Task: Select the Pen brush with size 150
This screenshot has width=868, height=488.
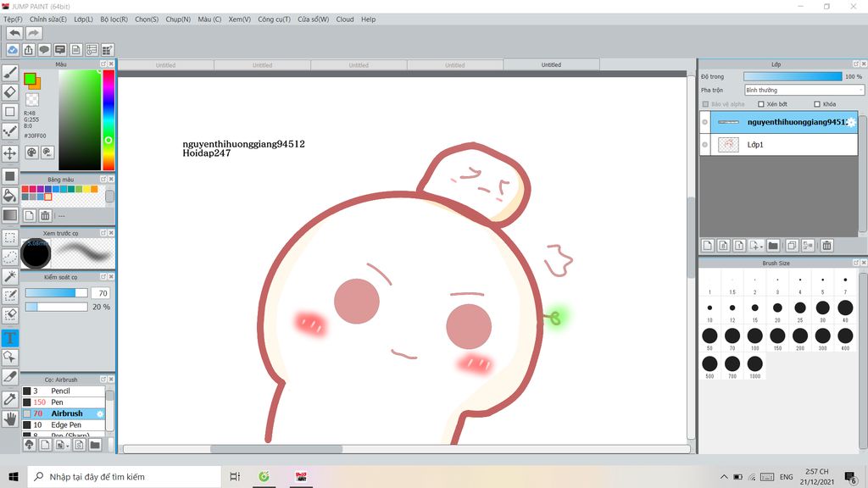Action: pos(63,402)
